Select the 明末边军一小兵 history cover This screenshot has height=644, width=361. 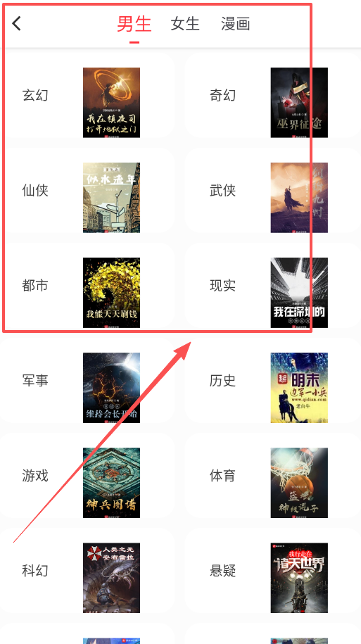tap(299, 388)
